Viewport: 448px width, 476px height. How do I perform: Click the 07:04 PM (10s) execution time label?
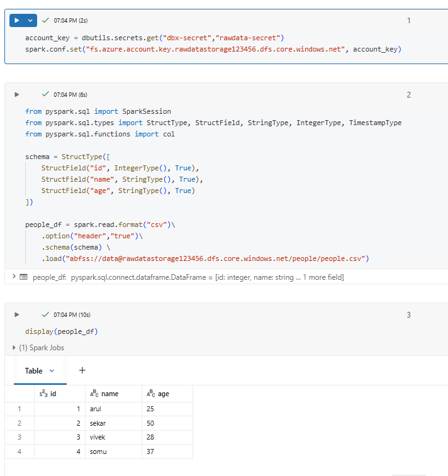(x=72, y=314)
